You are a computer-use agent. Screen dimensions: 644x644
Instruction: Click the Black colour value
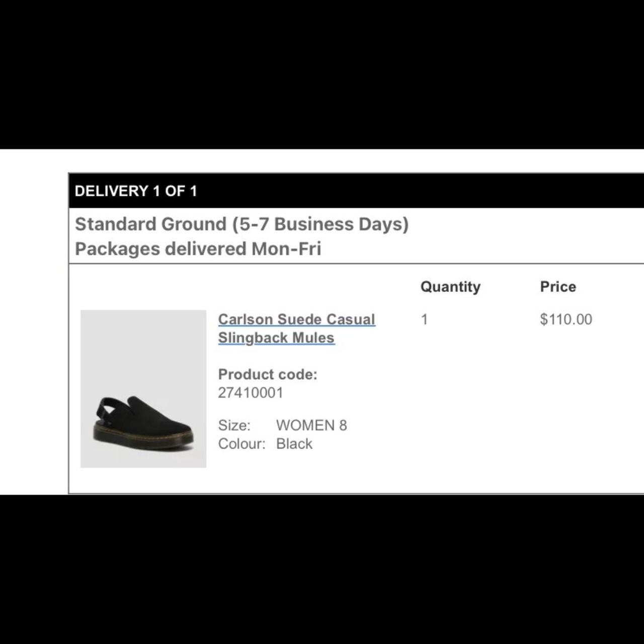[294, 444]
